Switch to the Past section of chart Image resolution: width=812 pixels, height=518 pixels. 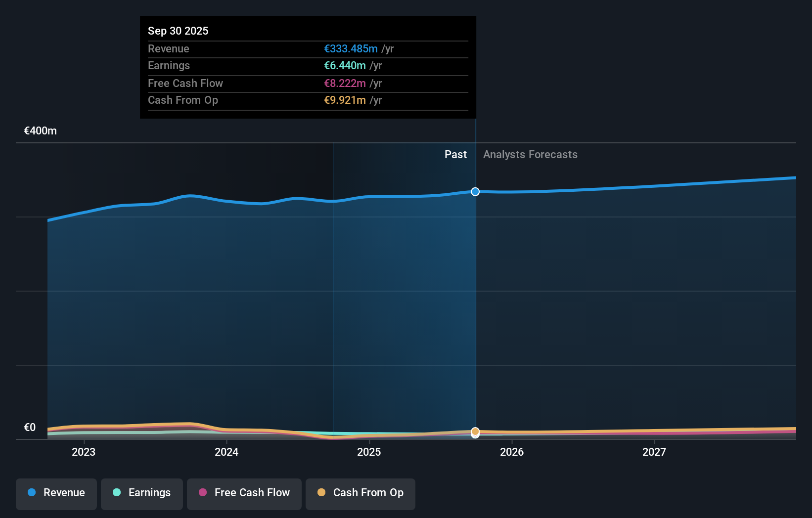(455, 154)
